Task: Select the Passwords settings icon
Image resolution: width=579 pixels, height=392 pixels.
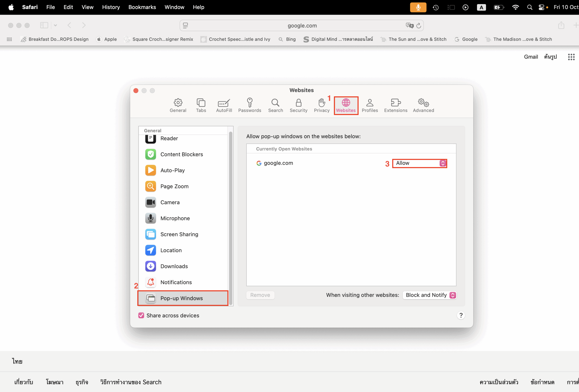Action: point(250,105)
